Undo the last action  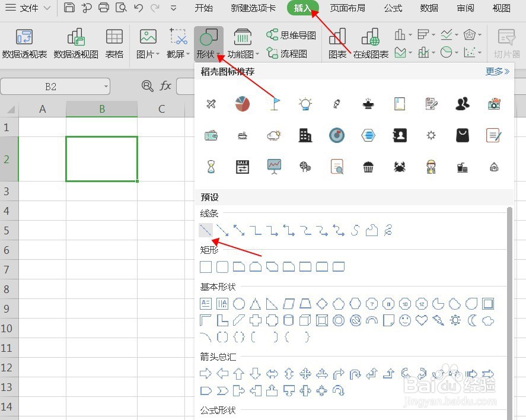(x=138, y=8)
